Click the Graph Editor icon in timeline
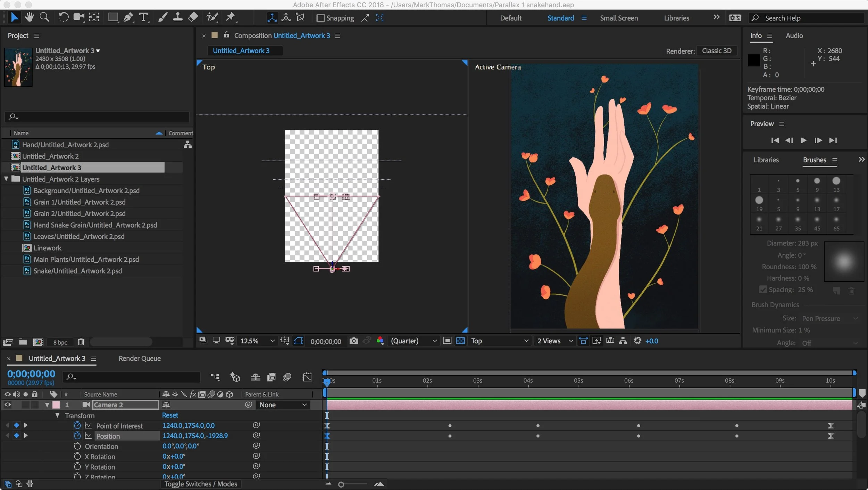The height and width of the screenshot is (490, 868). [307, 377]
